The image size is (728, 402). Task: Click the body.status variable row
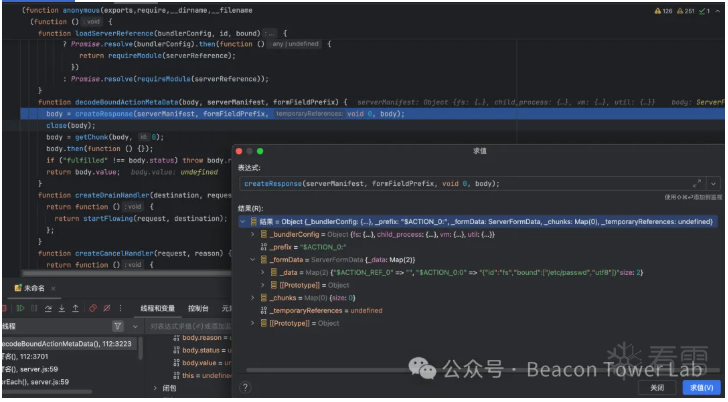[202, 350]
